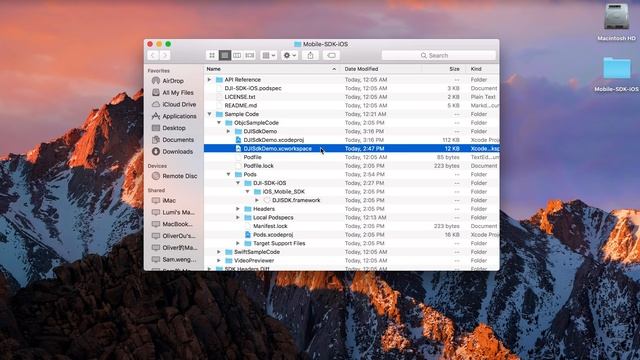Open the Arrange items dropdown
This screenshot has width=640, height=360.
(x=269, y=56)
